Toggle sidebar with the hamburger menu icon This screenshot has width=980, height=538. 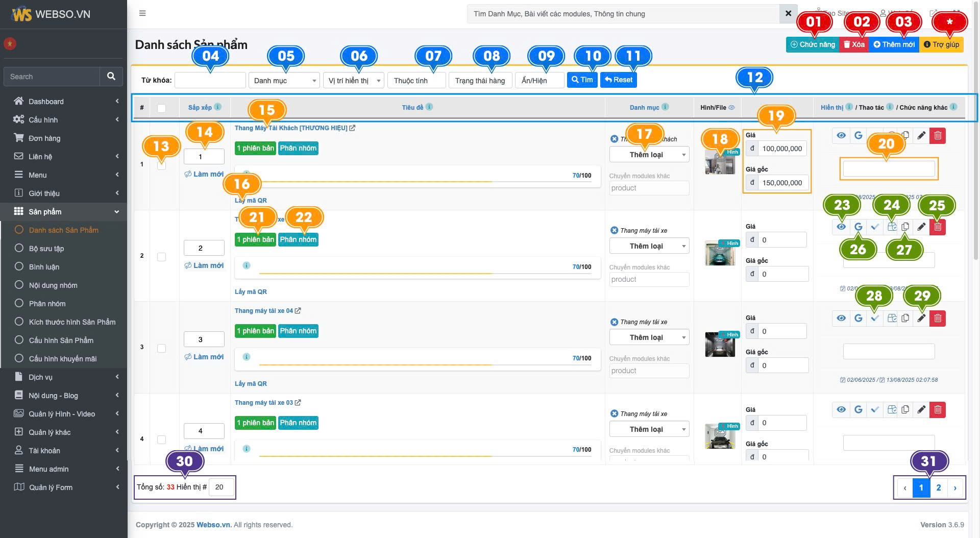click(x=142, y=13)
